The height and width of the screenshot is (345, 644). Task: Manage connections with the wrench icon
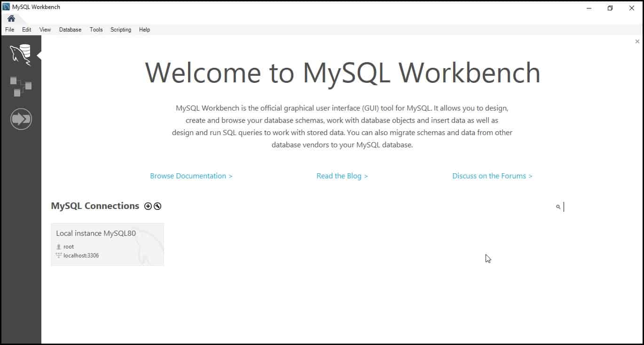coord(157,206)
